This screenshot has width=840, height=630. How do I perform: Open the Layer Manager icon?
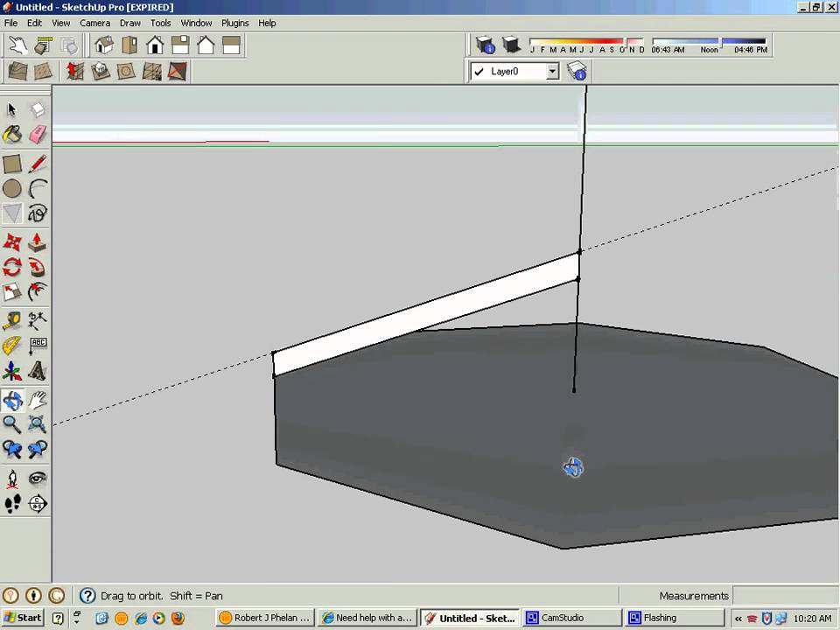(577, 71)
